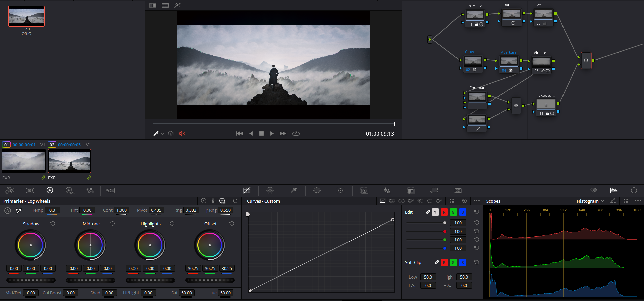Screen dimensions: 644x301
Task: Open the HDR color wheels palette
Action: click(x=70, y=190)
